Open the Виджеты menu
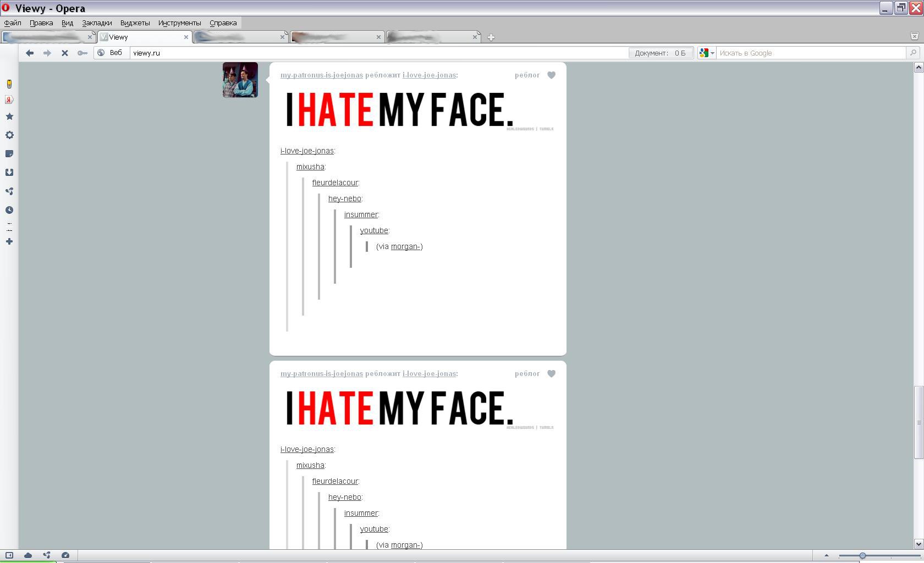The image size is (924, 563). click(x=135, y=23)
